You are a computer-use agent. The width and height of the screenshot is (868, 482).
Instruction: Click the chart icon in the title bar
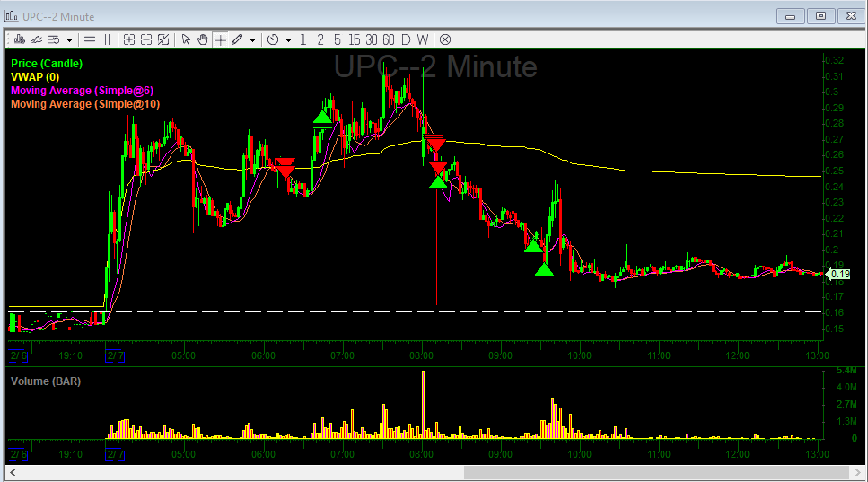click(x=11, y=16)
